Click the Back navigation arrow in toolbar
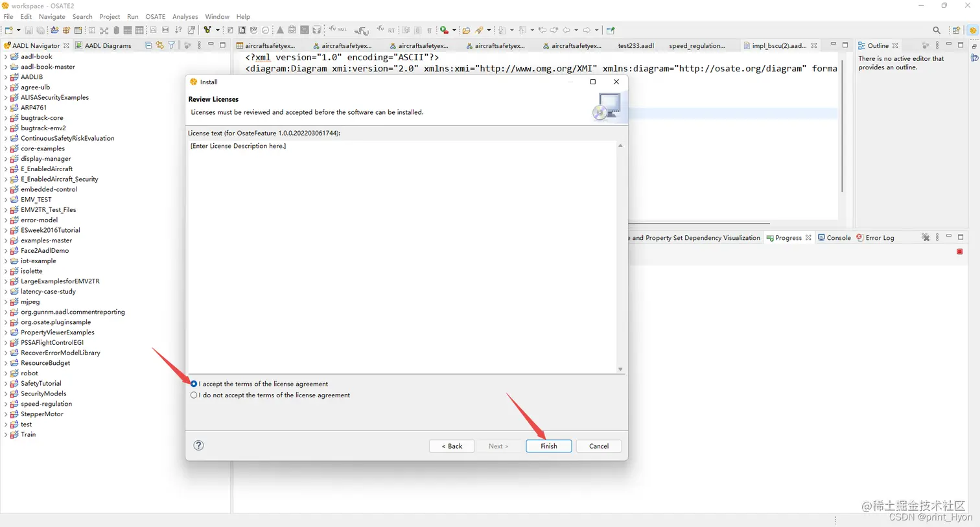This screenshot has width=980, height=527. [566, 30]
